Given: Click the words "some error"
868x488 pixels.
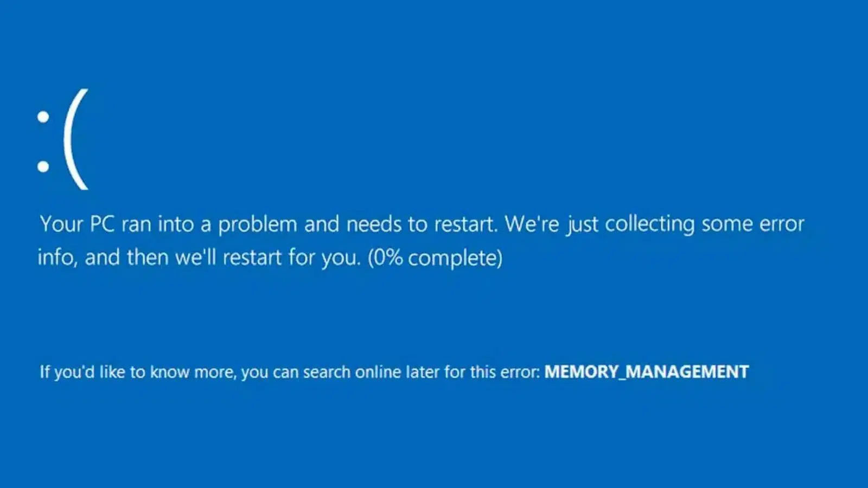Looking at the screenshot, I should (x=753, y=224).
